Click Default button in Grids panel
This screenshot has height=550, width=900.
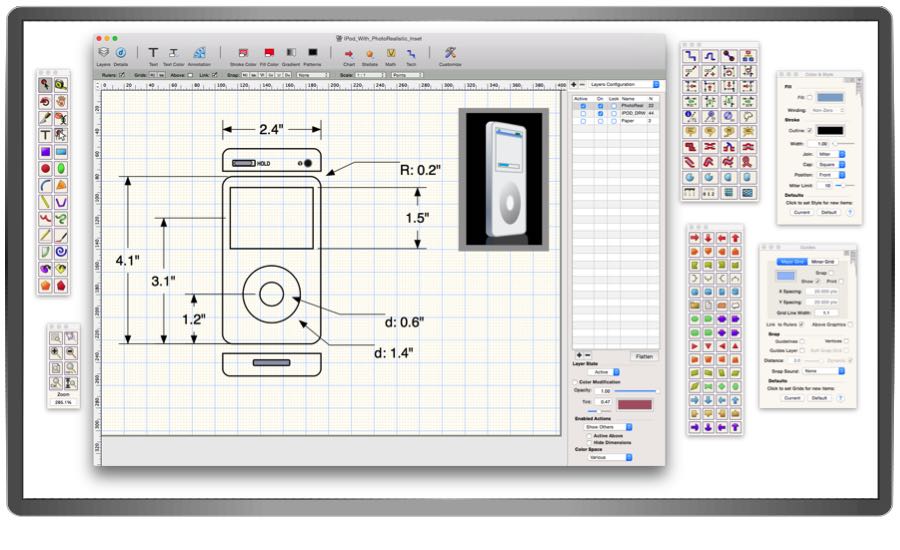tap(819, 398)
